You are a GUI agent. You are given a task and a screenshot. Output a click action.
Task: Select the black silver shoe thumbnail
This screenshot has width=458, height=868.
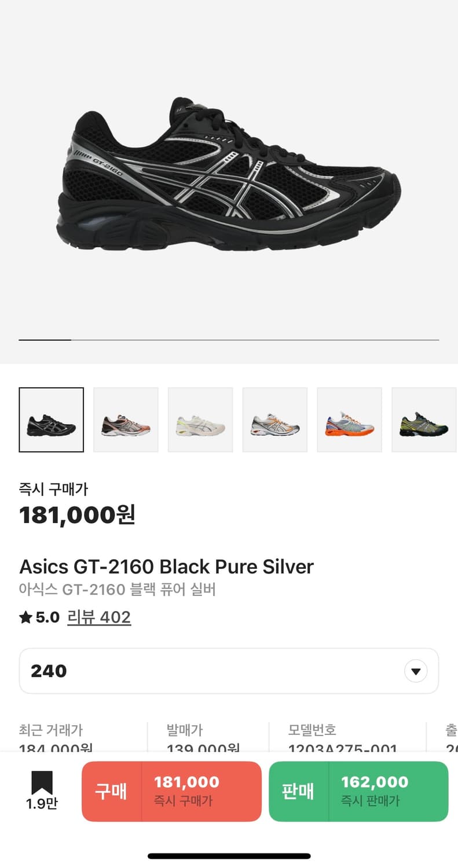pos(52,420)
